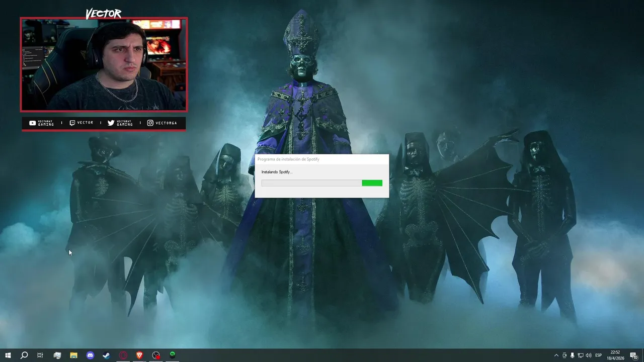The width and height of the screenshot is (644, 362).
Task: Open the taskbar search magnifier
Action: coord(24,355)
